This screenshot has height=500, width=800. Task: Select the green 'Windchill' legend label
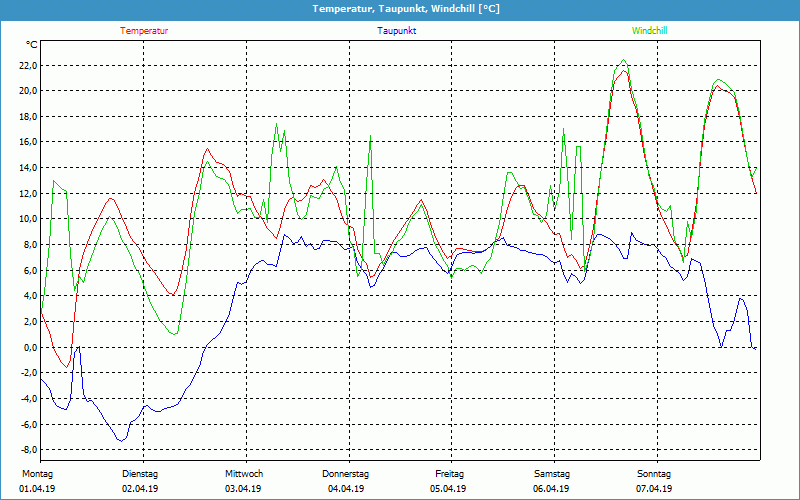click(x=649, y=31)
